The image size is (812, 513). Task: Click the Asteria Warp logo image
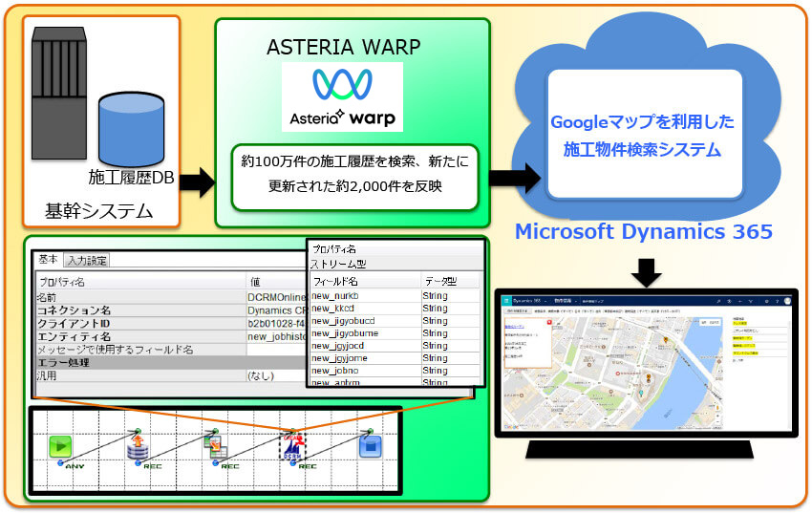point(342,96)
